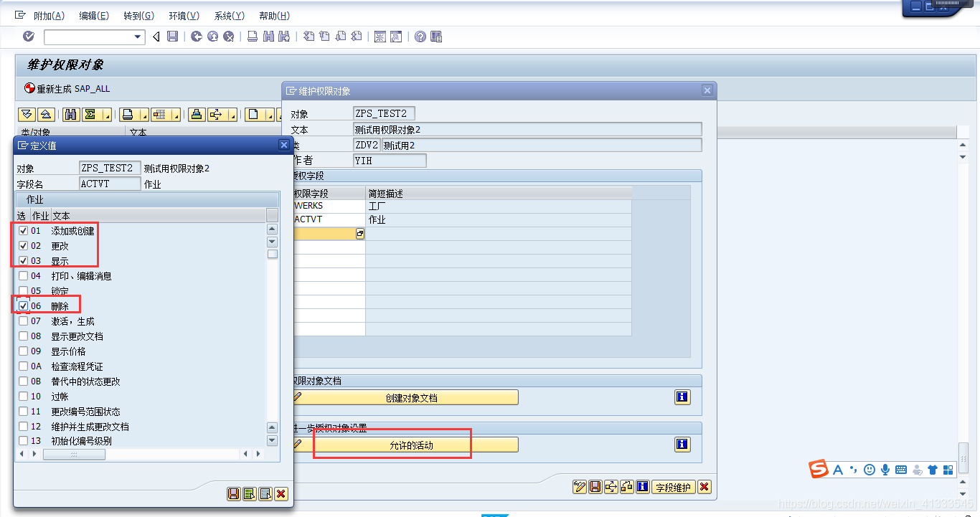Click table settings button beside 文本 header
980x517 pixels.
pos(272,215)
